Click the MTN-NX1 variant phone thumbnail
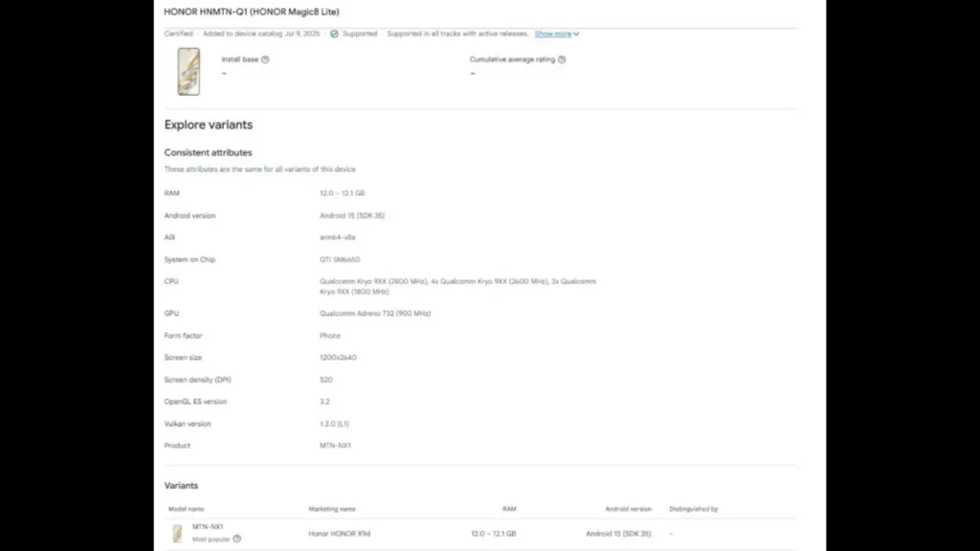This screenshot has width=980, height=551. [178, 533]
